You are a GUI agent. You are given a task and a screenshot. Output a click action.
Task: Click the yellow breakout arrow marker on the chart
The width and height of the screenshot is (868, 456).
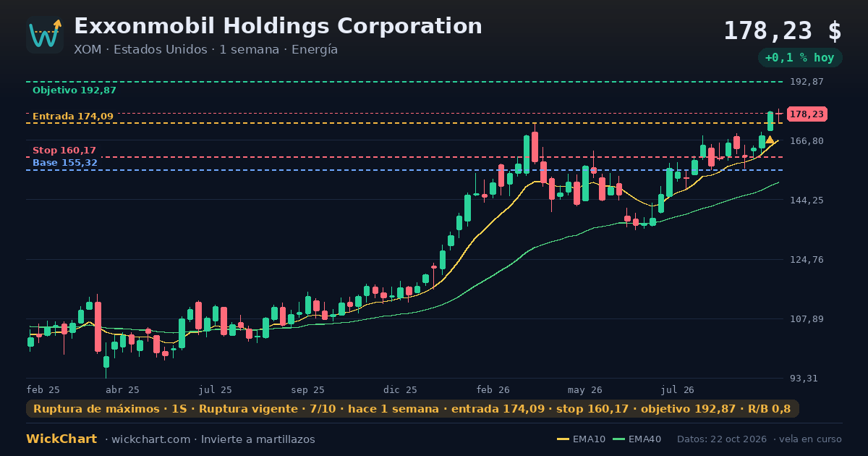(770, 140)
